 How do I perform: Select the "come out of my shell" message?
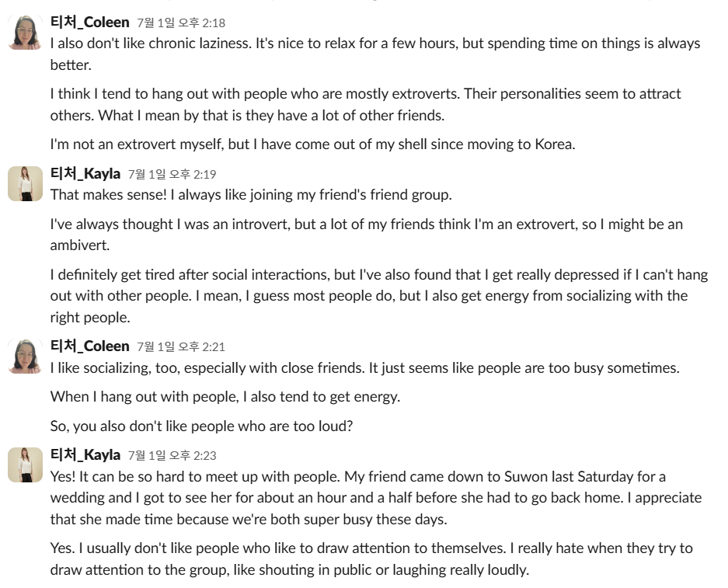pos(312,144)
